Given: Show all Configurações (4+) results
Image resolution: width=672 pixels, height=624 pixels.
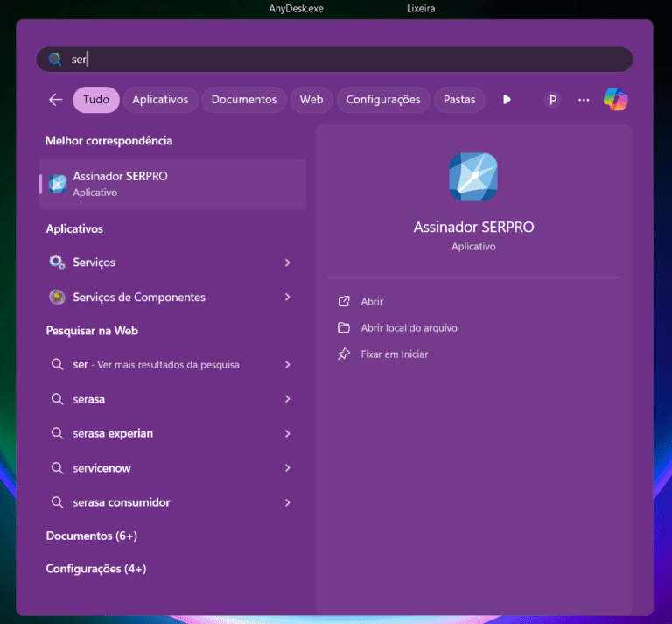Looking at the screenshot, I should coord(96,569).
